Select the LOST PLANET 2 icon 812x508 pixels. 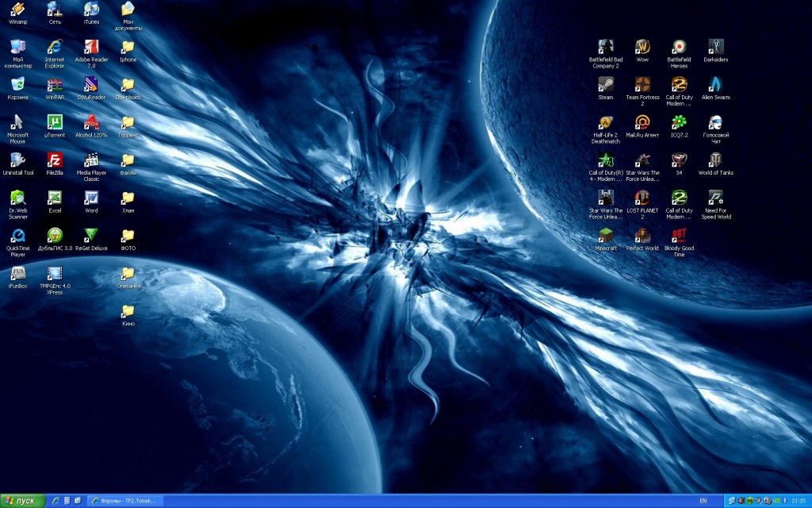tap(642, 205)
